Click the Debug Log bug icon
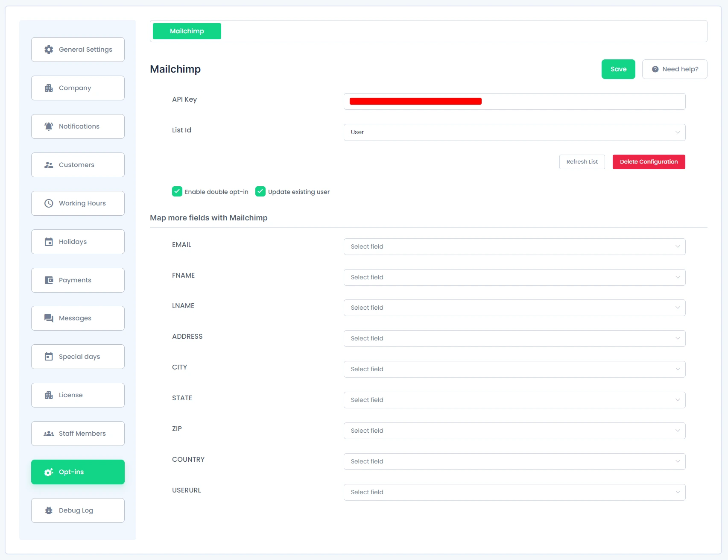 tap(49, 510)
